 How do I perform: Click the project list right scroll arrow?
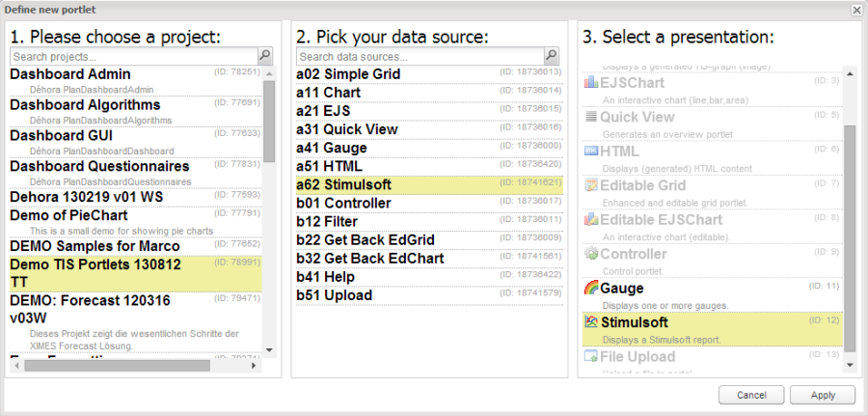pyautogui.click(x=254, y=366)
